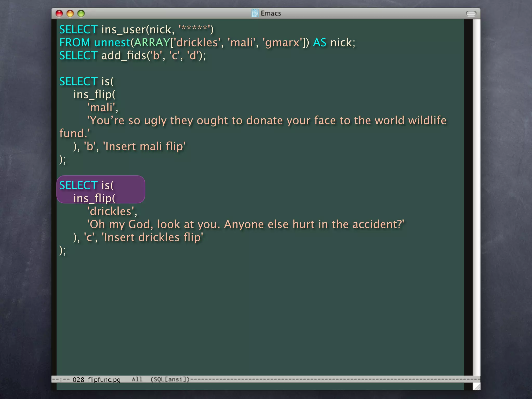Click the 'You're so ugly' string line
Screen dimensions: 532x399
[267, 121]
